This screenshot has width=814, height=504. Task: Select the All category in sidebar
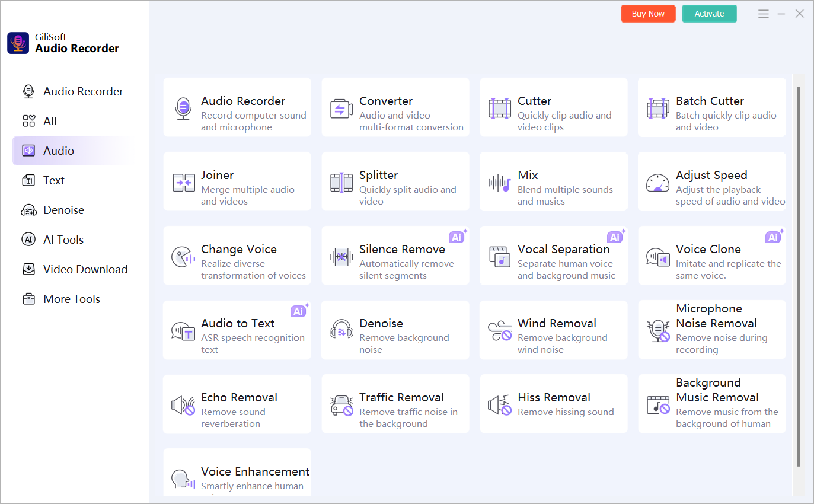(x=72, y=121)
